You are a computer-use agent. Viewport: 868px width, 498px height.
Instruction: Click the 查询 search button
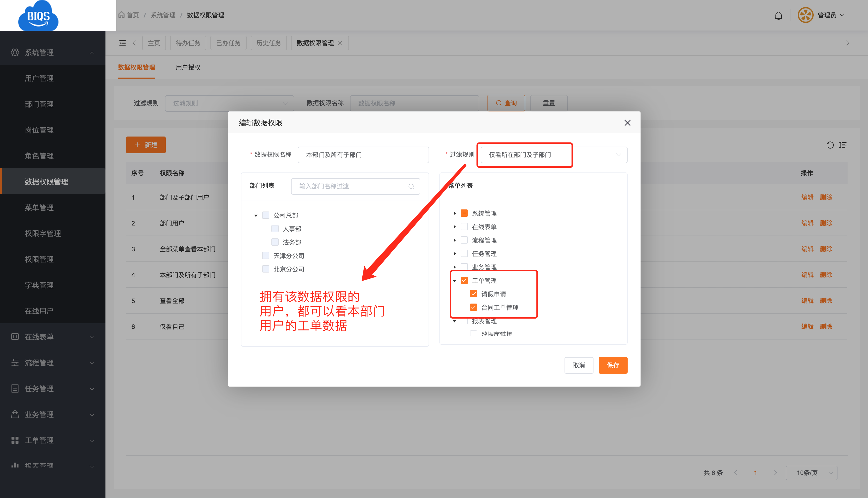[x=506, y=103]
